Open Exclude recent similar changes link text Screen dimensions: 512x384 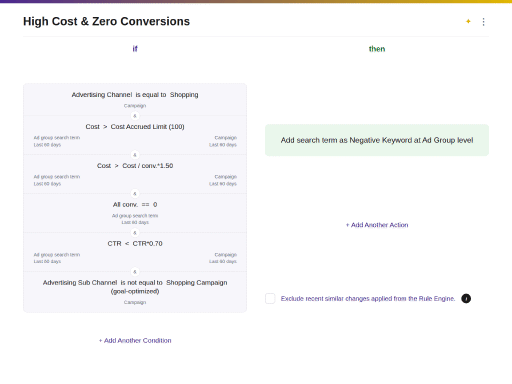pyautogui.click(x=368, y=299)
